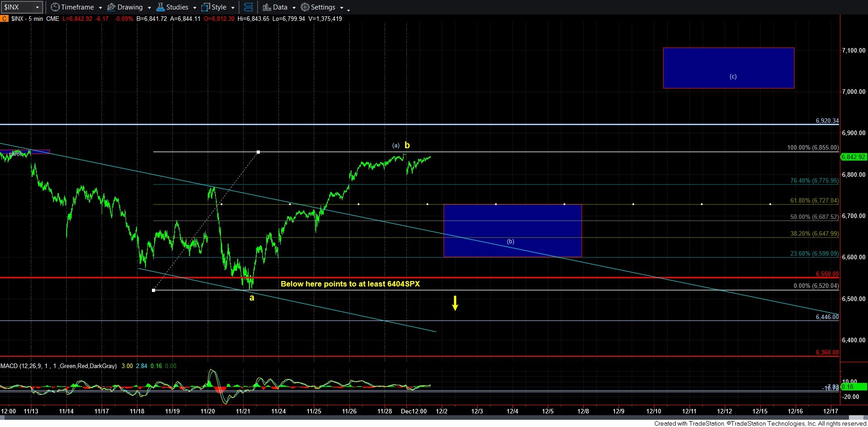Open the Drawing menu label

(x=130, y=7)
